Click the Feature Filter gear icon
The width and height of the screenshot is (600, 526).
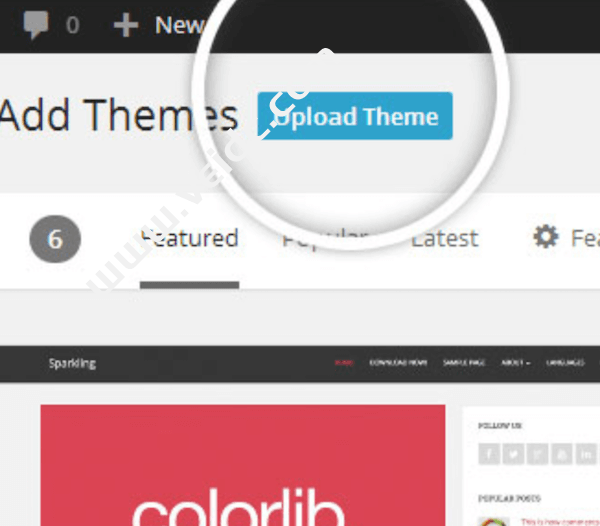pyautogui.click(x=546, y=236)
